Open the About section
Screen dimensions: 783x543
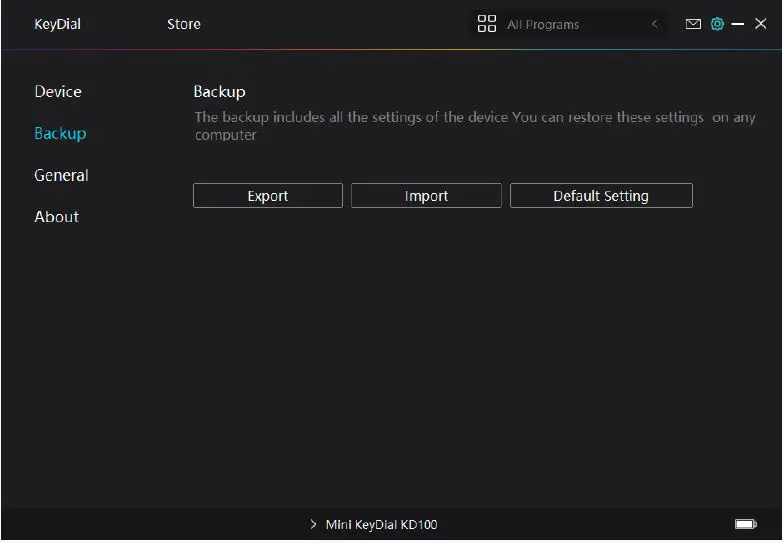[x=56, y=217]
